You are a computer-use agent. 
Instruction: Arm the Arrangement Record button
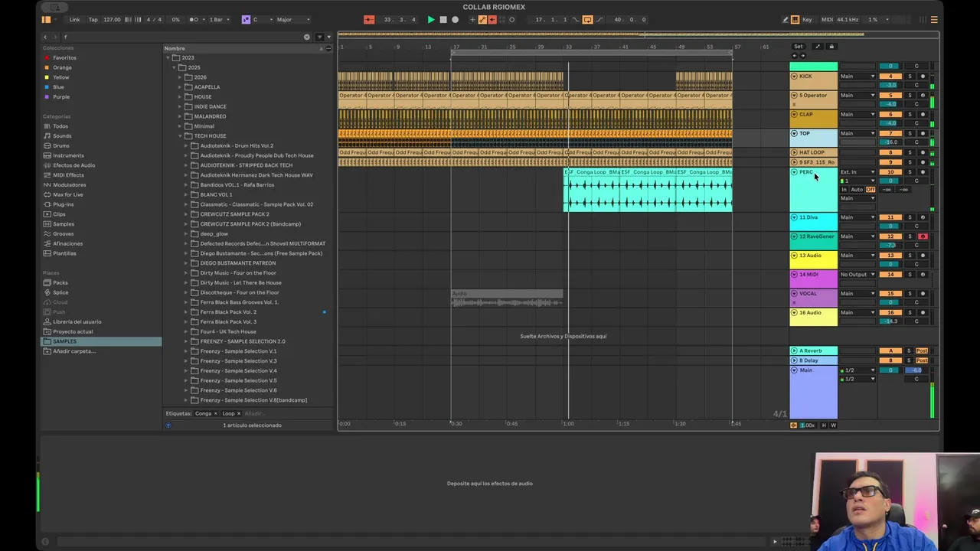click(455, 20)
